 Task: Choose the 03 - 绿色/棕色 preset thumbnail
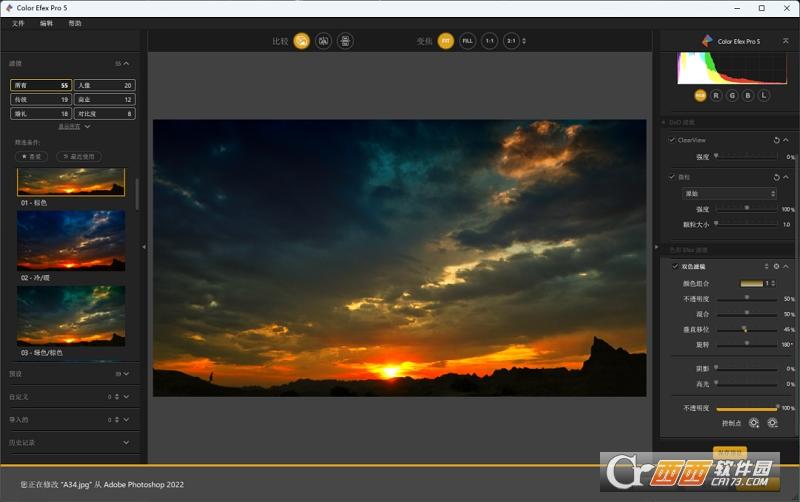point(71,316)
